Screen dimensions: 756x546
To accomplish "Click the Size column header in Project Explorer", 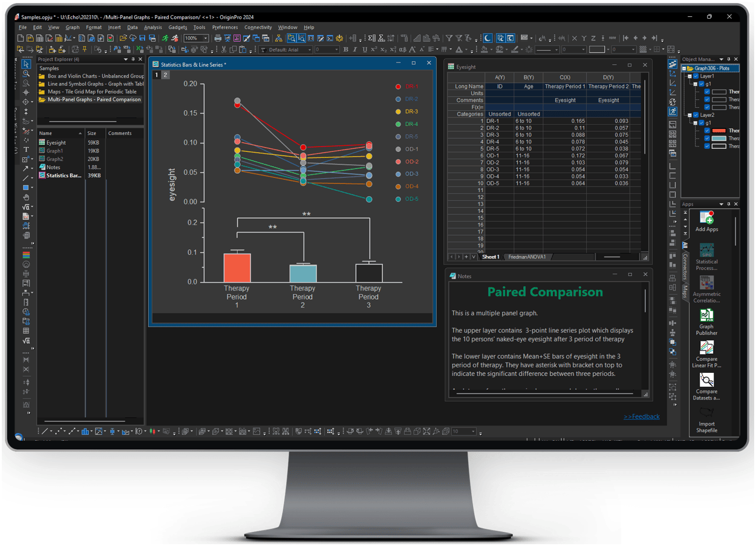I will (x=95, y=133).
